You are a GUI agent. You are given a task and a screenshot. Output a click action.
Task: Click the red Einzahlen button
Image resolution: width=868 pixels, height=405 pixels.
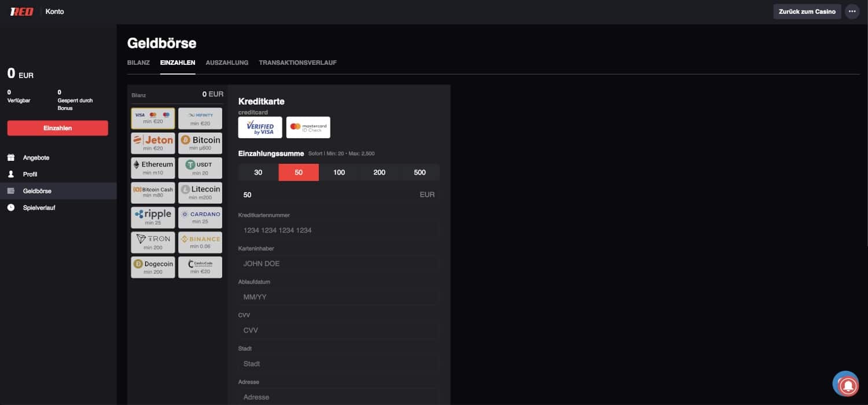point(58,128)
